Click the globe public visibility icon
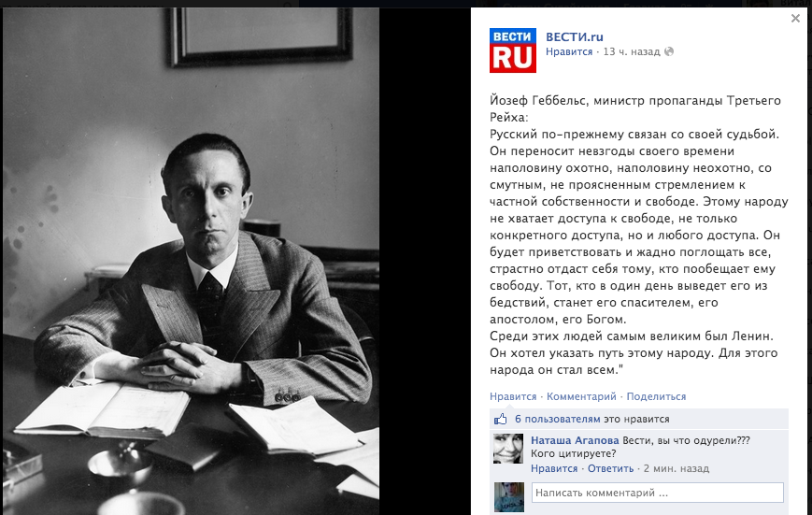The image size is (812, 515). [x=669, y=51]
